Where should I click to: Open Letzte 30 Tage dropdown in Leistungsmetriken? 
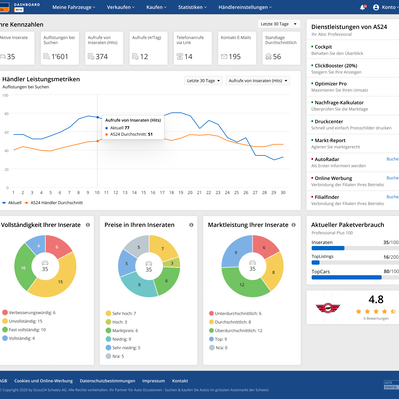point(203,81)
